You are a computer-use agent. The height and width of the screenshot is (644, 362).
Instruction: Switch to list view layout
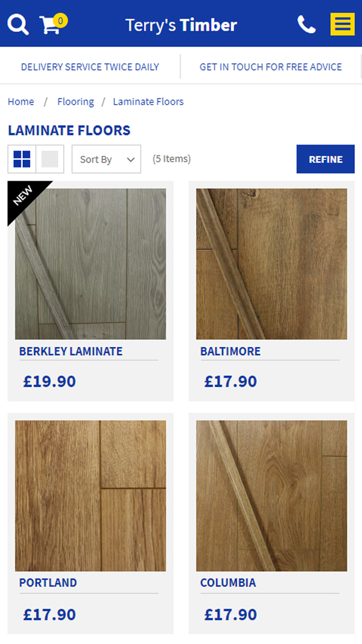click(x=50, y=159)
